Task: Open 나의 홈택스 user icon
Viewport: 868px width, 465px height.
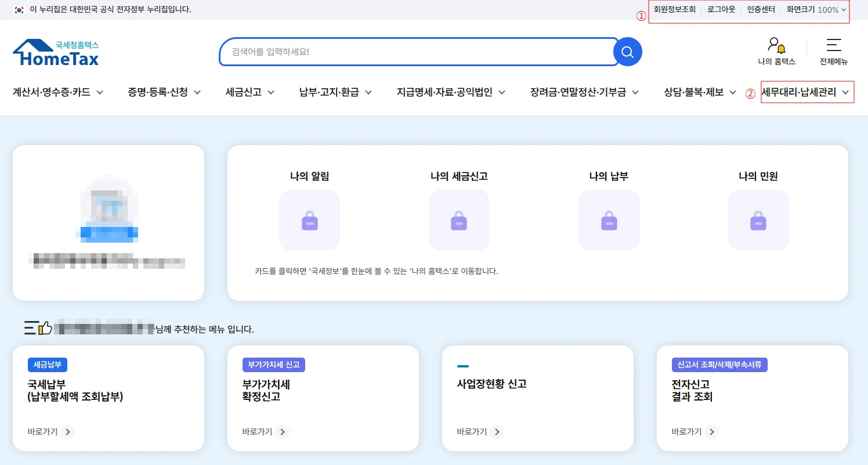Action: pyautogui.click(x=776, y=46)
